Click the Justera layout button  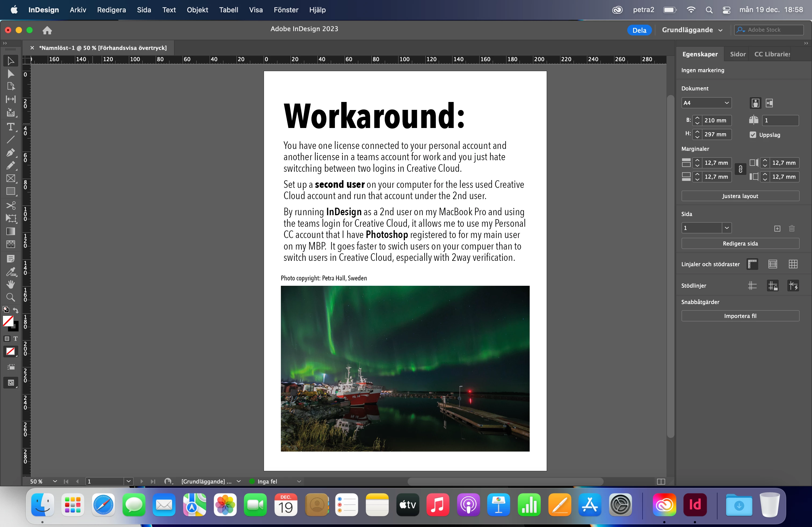point(740,196)
